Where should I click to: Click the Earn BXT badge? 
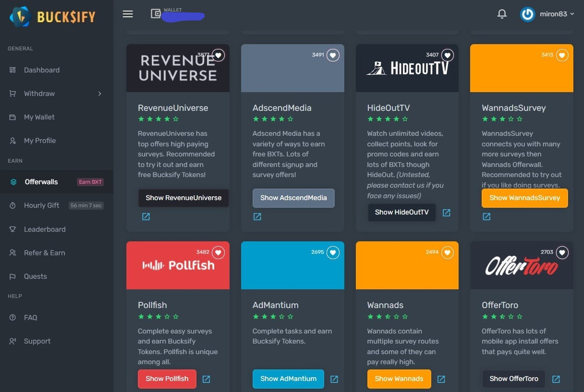(90, 182)
